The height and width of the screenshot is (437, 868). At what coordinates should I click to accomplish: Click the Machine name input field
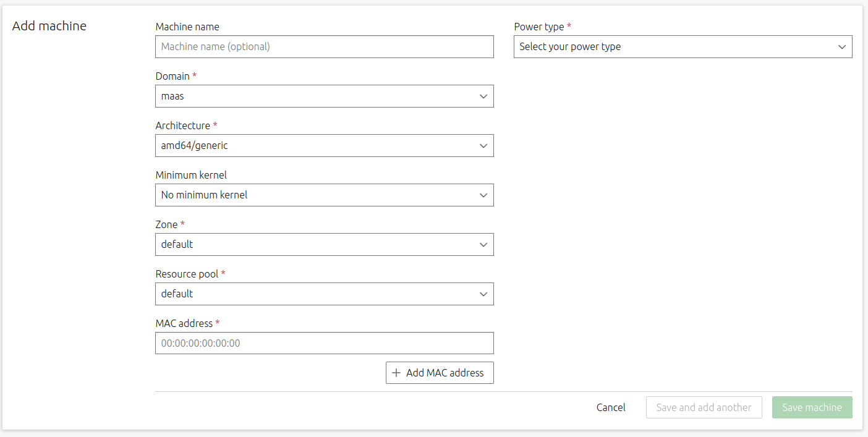point(325,46)
